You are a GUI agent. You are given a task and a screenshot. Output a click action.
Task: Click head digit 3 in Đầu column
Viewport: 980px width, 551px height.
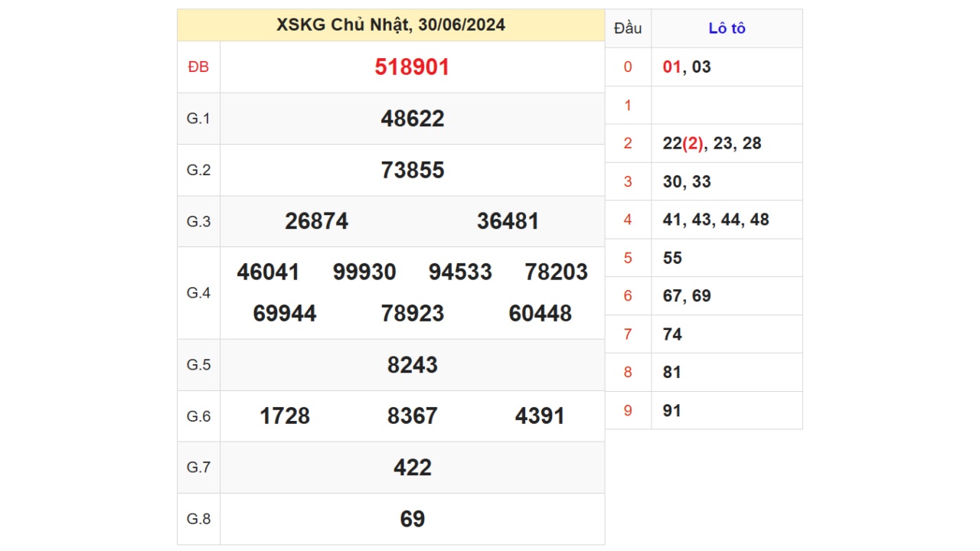pyautogui.click(x=628, y=181)
